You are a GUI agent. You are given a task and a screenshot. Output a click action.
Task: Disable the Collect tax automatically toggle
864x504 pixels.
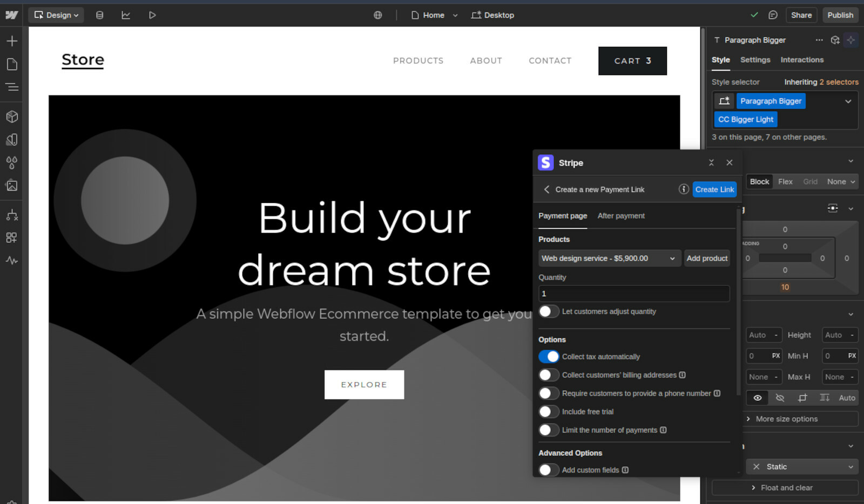pos(549,356)
